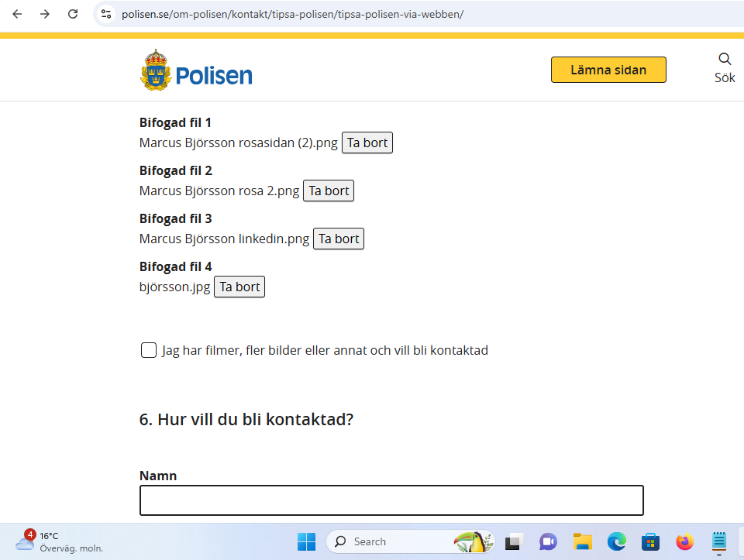Delete the attached linkedin.png file
Screen dimensions: 744x560
pyautogui.click(x=339, y=239)
